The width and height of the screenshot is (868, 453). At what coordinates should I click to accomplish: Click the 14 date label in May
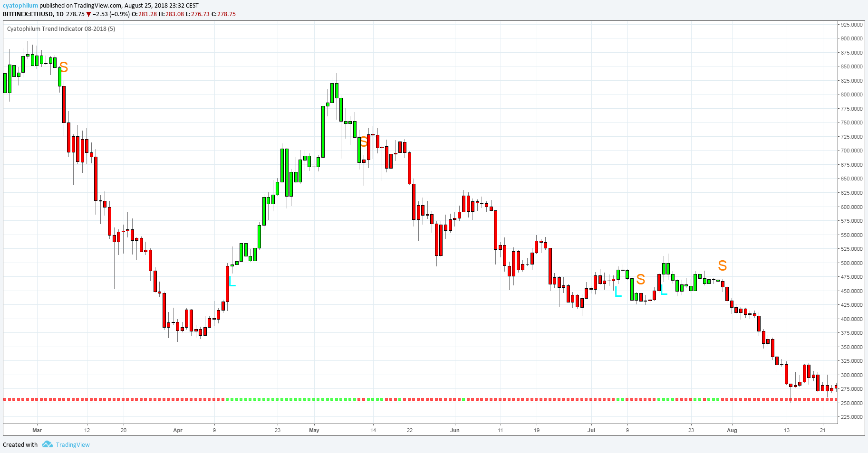(373, 430)
